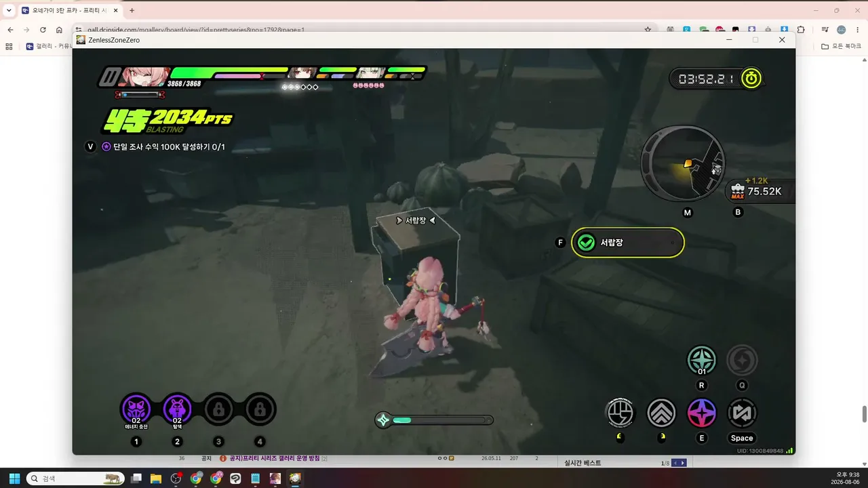Open File Explorer from the taskbar
The height and width of the screenshot is (488, 868).
tap(156, 479)
